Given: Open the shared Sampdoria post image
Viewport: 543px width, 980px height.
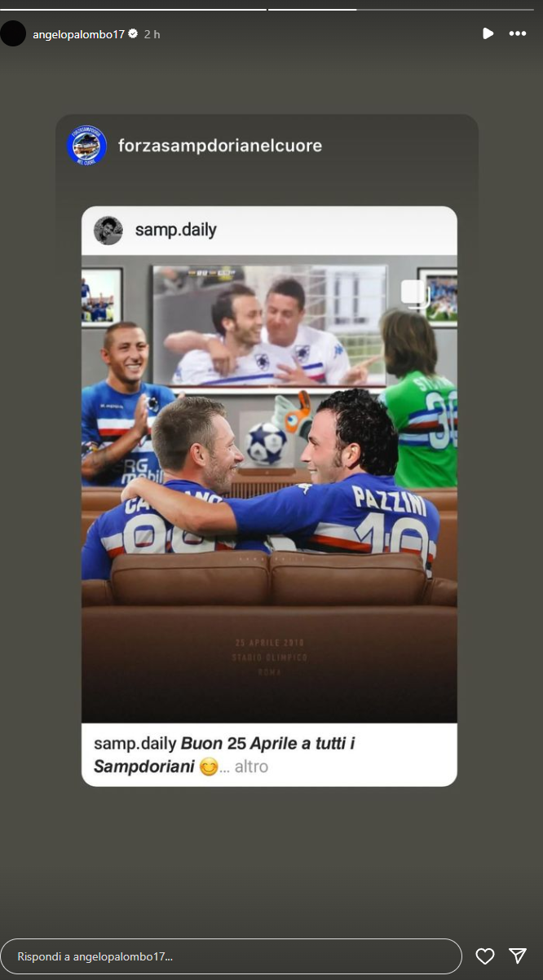Looking at the screenshot, I should click(269, 489).
